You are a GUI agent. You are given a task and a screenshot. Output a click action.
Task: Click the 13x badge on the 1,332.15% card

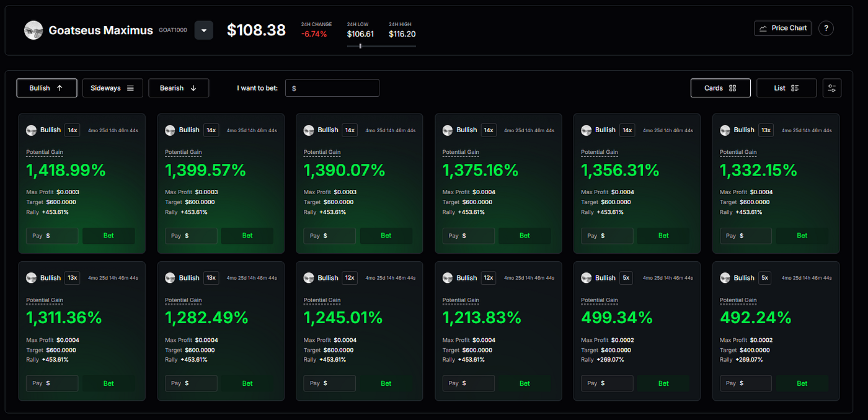(x=766, y=130)
